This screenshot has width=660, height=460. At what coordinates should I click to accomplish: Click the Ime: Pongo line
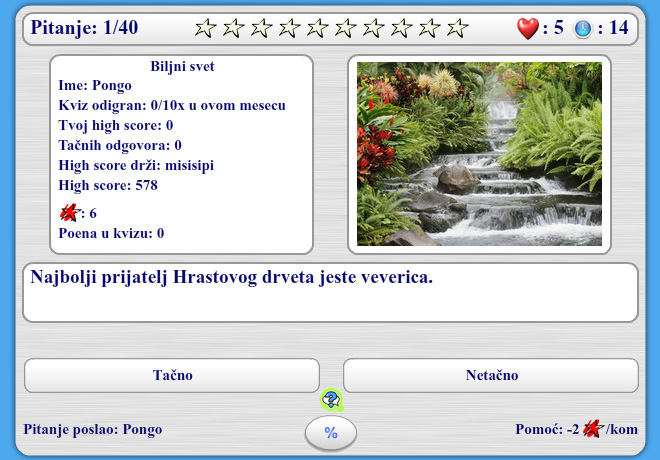coord(95,85)
